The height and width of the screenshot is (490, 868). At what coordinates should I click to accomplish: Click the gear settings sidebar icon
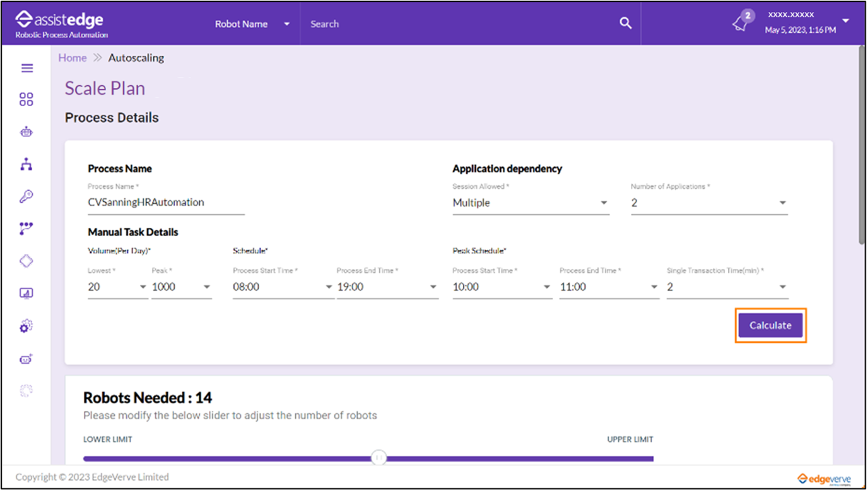[x=26, y=326]
